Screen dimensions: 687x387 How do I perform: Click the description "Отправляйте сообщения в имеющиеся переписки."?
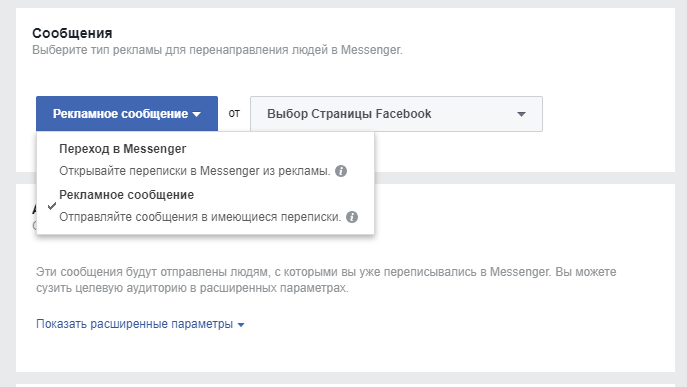pyautogui.click(x=200, y=217)
